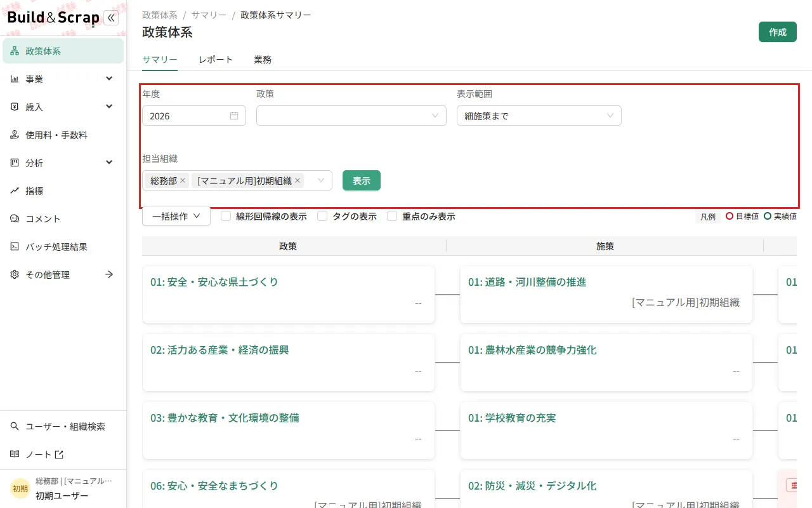Screen dimensions: 812x508
Task: Click 政策体系 in the breadcrumb
Action: [160, 15]
